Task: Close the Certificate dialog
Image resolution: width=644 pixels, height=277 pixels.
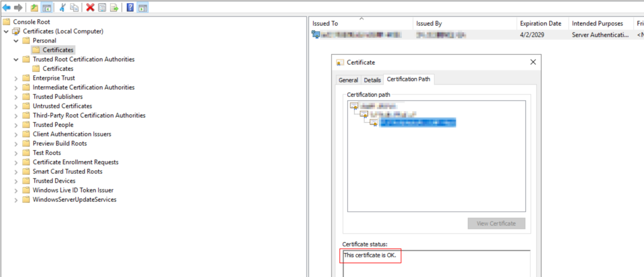Action: 533,62
